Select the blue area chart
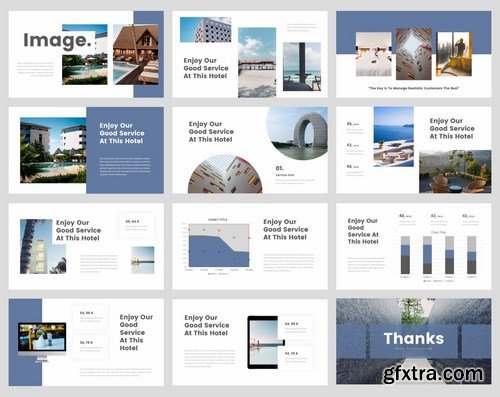 coord(219,246)
